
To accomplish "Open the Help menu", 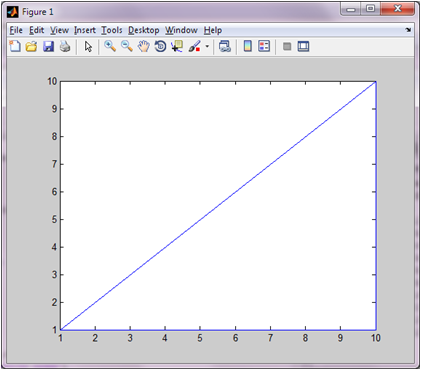I will click(213, 30).
